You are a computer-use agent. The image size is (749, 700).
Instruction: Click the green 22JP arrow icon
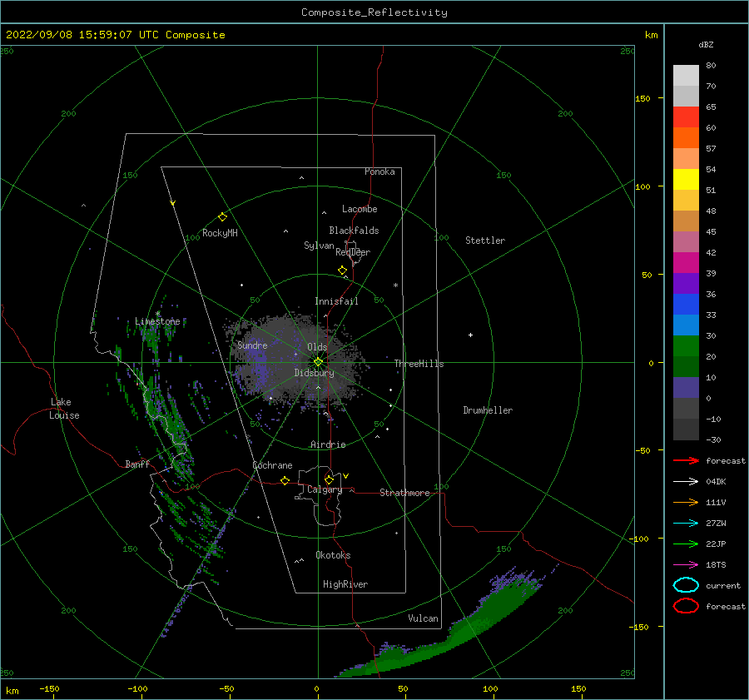click(x=686, y=544)
